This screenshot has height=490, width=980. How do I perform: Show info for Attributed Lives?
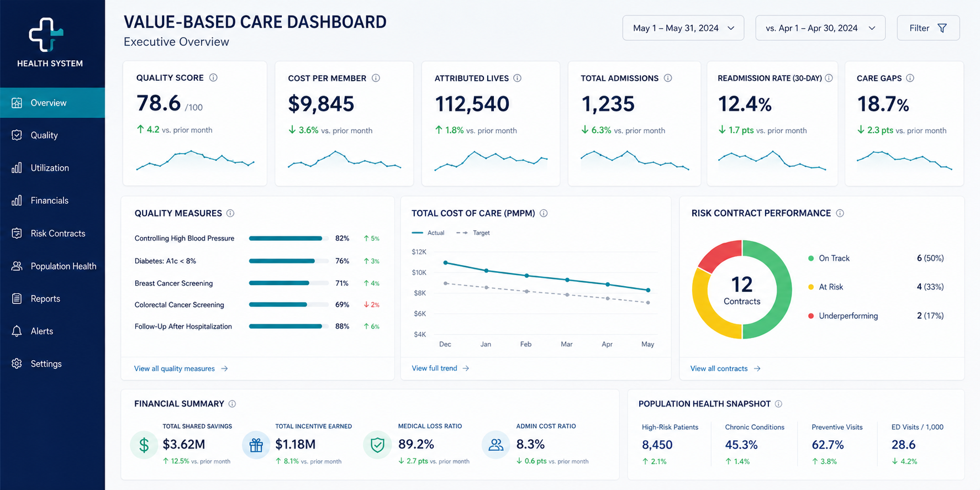click(517, 78)
